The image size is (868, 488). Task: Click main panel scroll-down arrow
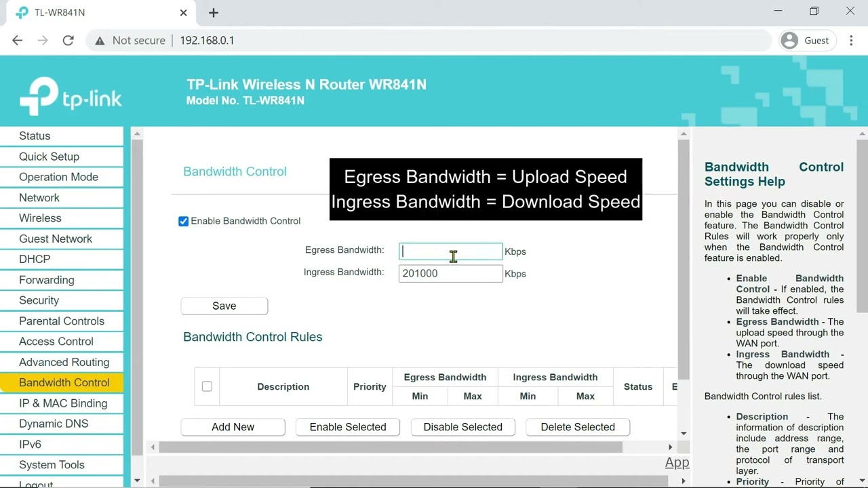click(x=684, y=434)
